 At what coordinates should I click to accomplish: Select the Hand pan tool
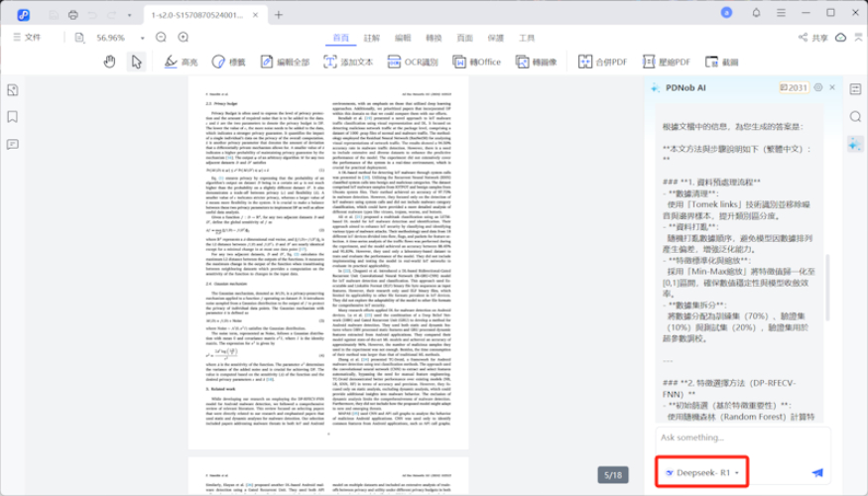click(x=111, y=62)
